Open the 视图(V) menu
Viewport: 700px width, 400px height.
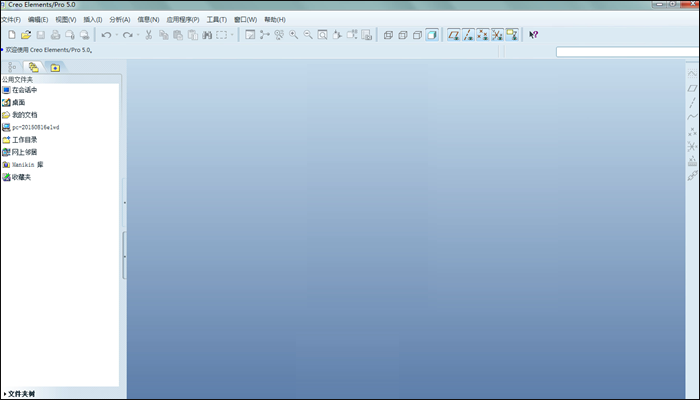[x=66, y=20]
